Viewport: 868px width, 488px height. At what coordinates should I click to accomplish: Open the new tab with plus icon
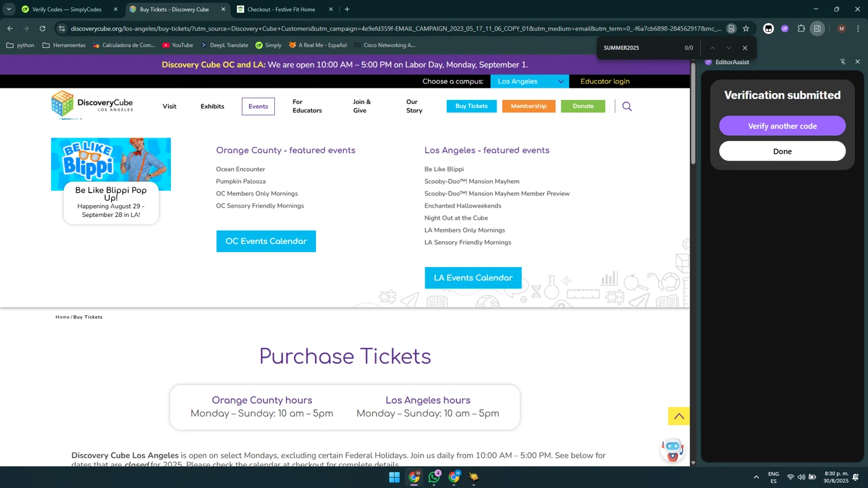point(347,9)
